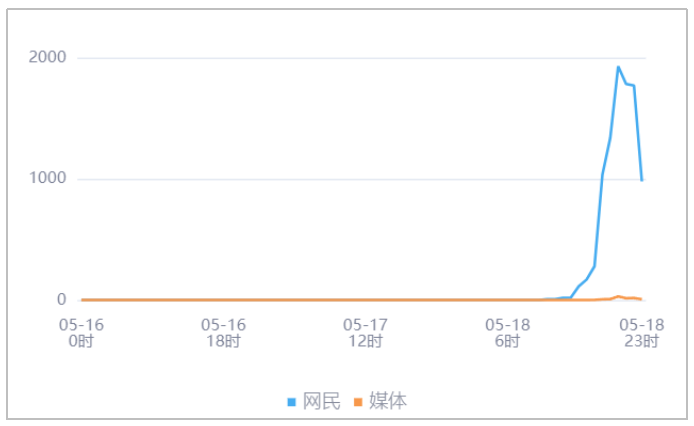Click the 05-16 18时 x-axis label
This screenshot has height=426, width=694.
point(223,333)
